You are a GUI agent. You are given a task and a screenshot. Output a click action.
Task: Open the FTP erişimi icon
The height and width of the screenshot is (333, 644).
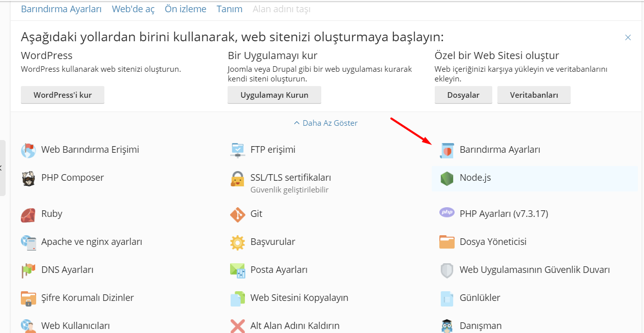pyautogui.click(x=238, y=150)
